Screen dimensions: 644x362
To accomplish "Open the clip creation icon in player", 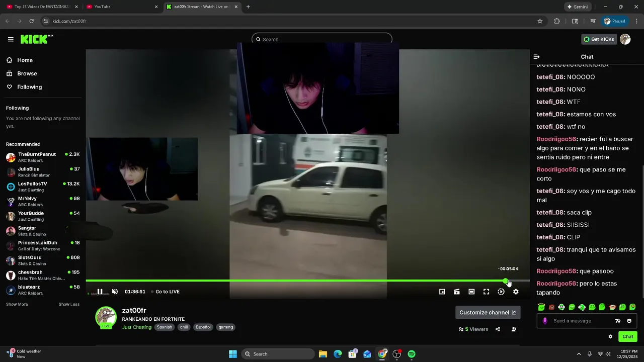I will point(457,292).
